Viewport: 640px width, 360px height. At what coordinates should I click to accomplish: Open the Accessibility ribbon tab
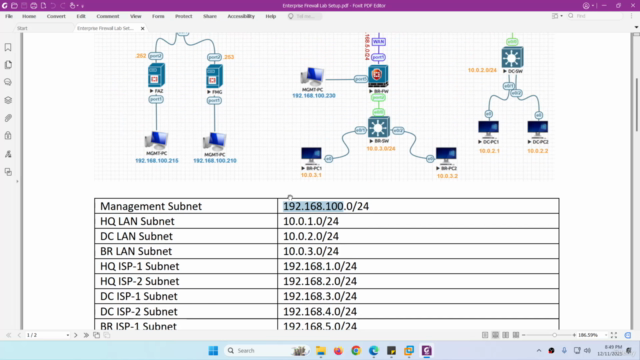(x=241, y=16)
